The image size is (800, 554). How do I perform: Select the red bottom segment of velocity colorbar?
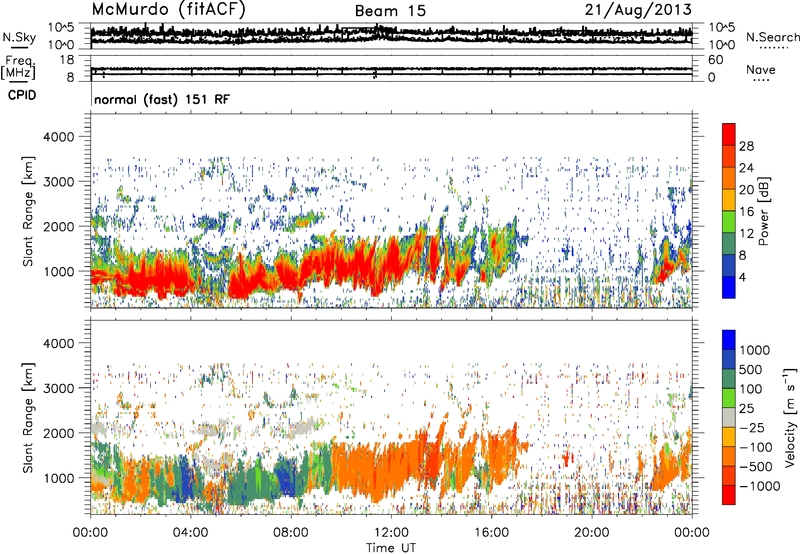click(729, 495)
